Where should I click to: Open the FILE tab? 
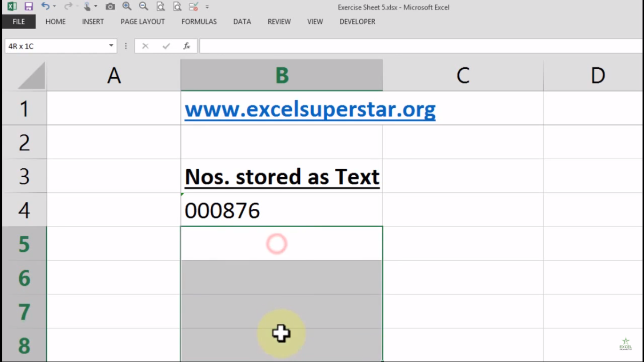(x=19, y=22)
